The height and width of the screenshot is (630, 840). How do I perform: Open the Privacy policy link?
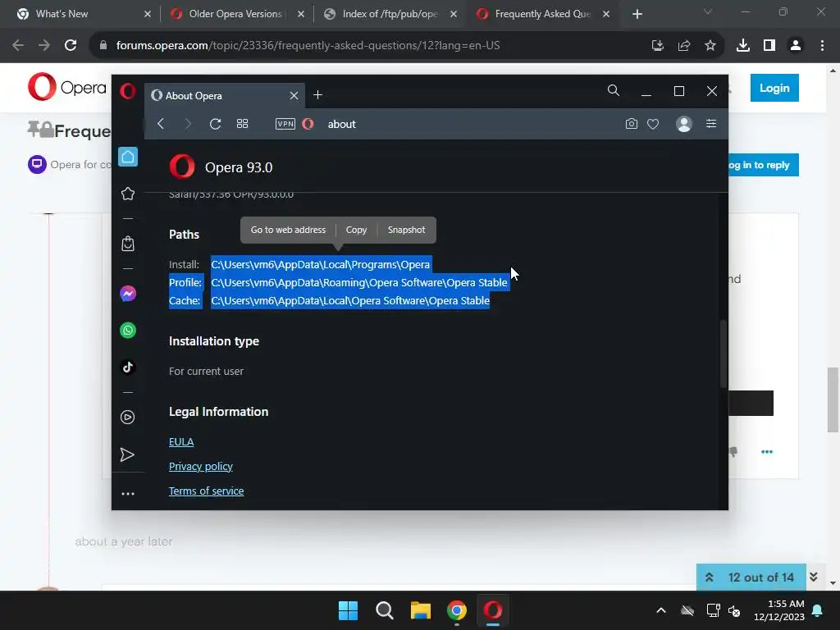pyautogui.click(x=201, y=467)
